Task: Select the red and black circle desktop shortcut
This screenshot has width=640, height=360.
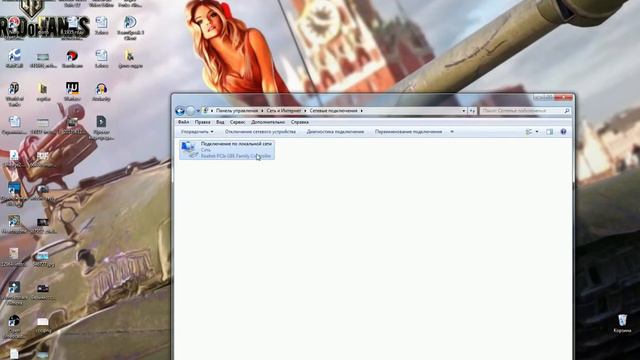Action: click(x=72, y=58)
